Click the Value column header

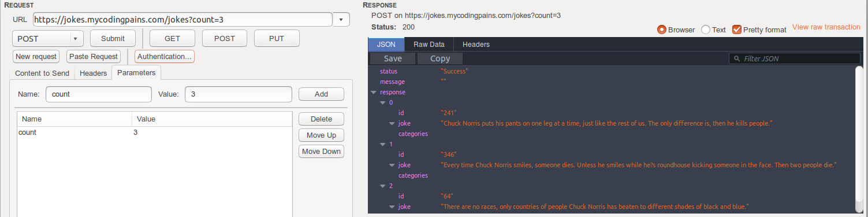(x=211, y=119)
